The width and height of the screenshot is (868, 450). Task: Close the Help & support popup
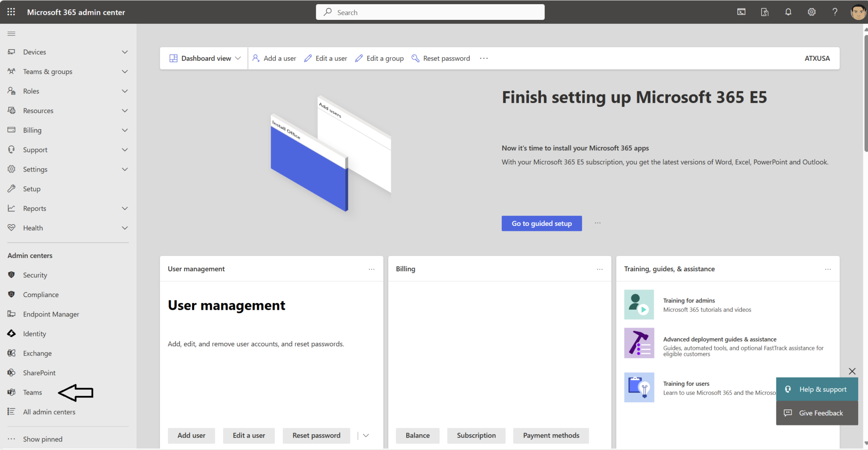coord(852,371)
